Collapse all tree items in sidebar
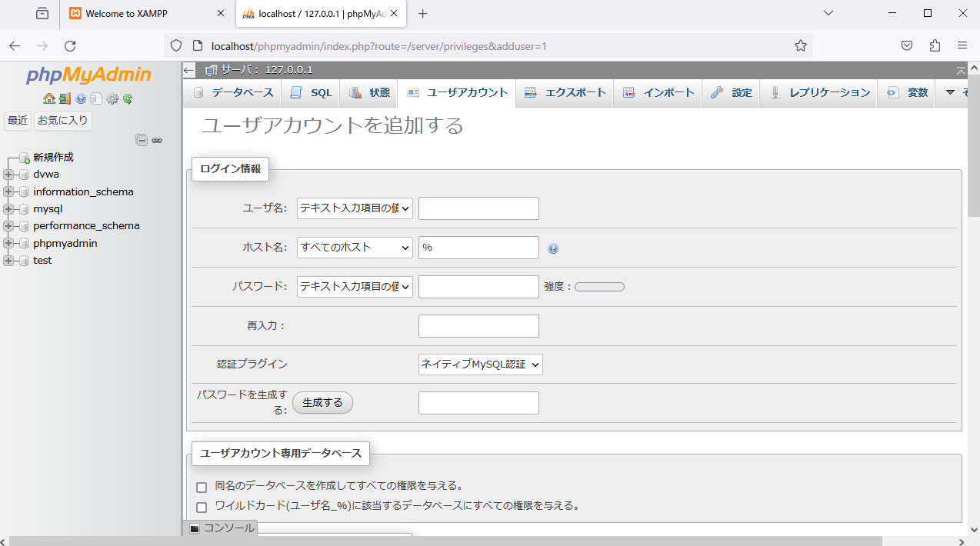 [142, 140]
